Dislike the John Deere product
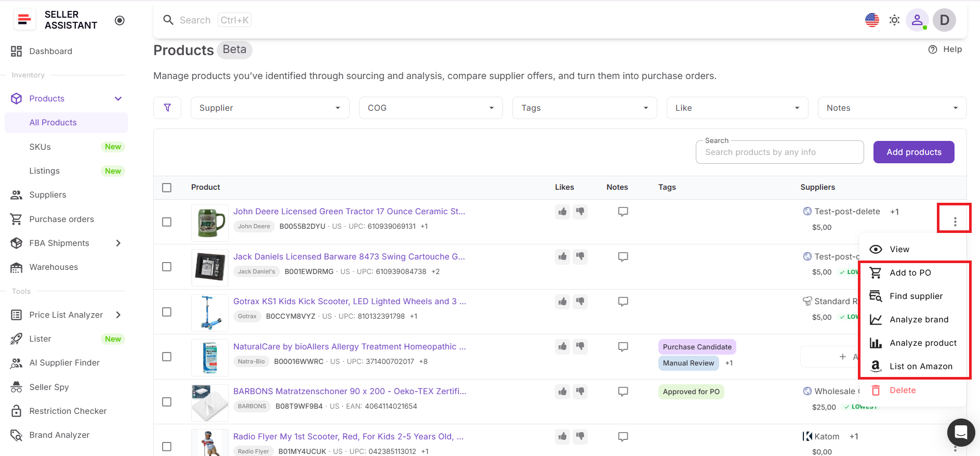The image size is (980, 456). [x=580, y=212]
